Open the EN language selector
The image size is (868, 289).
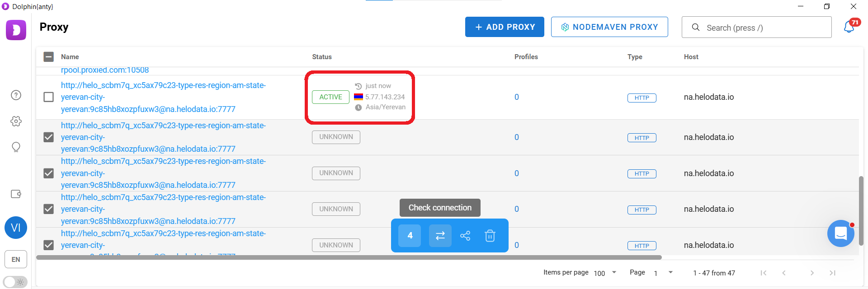(16, 260)
